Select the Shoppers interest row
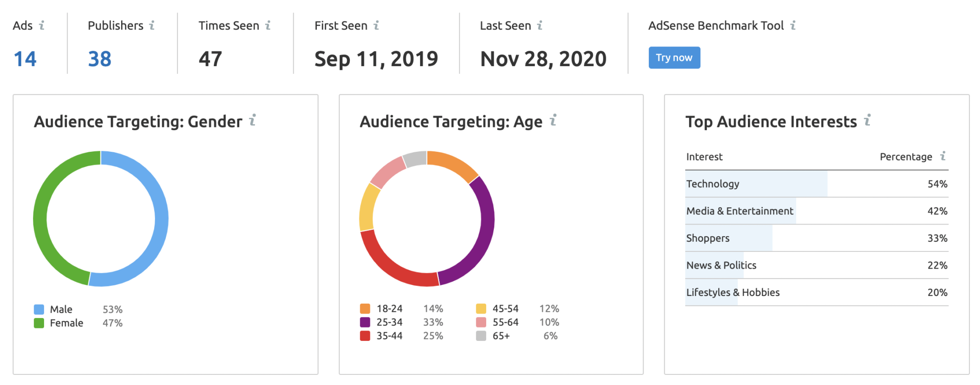Screen dimensions: 980x385 tap(817, 238)
